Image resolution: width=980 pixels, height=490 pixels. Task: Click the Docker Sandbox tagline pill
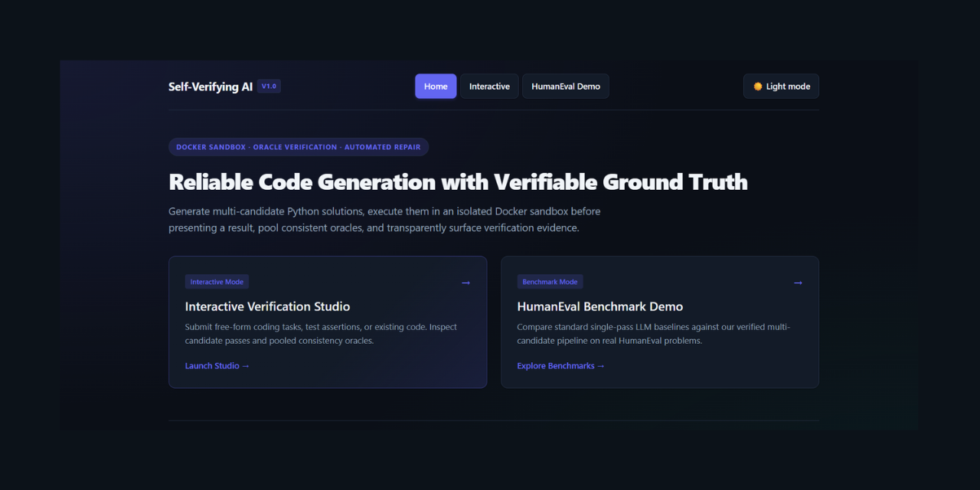point(299,147)
